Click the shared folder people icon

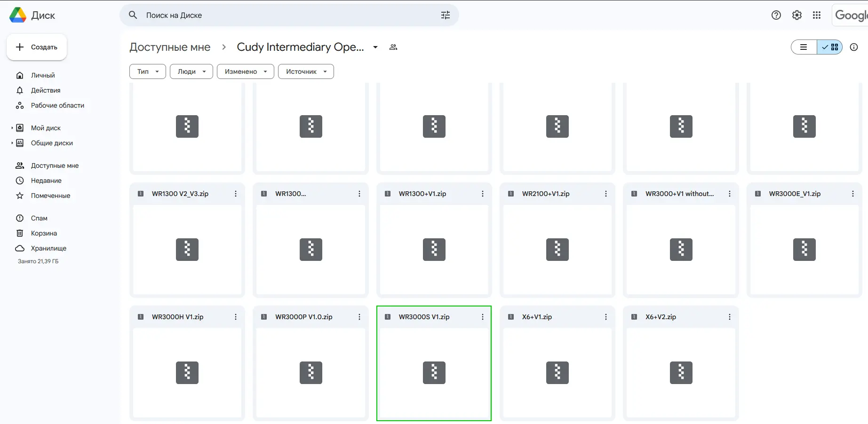(x=393, y=47)
